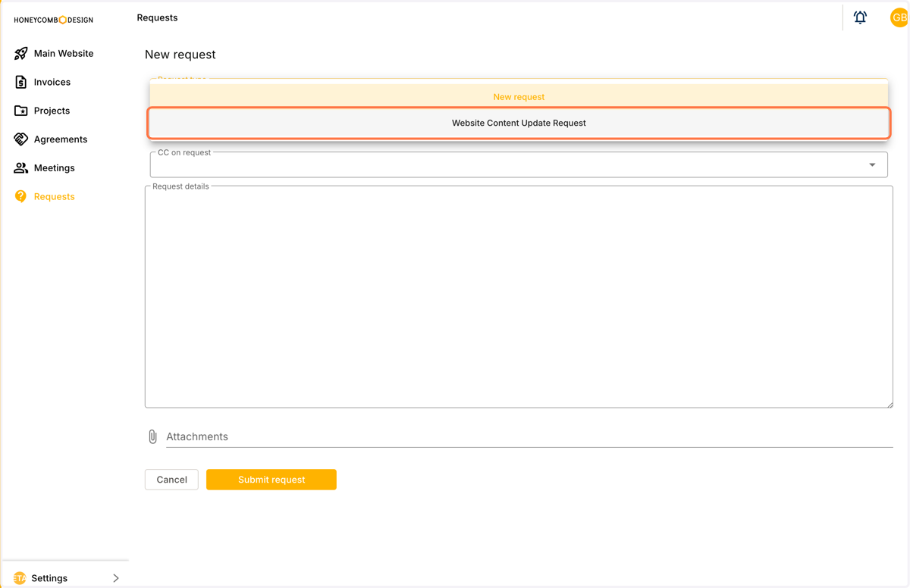The height and width of the screenshot is (588, 910).
Task: Open the GB user avatar
Action: click(899, 17)
